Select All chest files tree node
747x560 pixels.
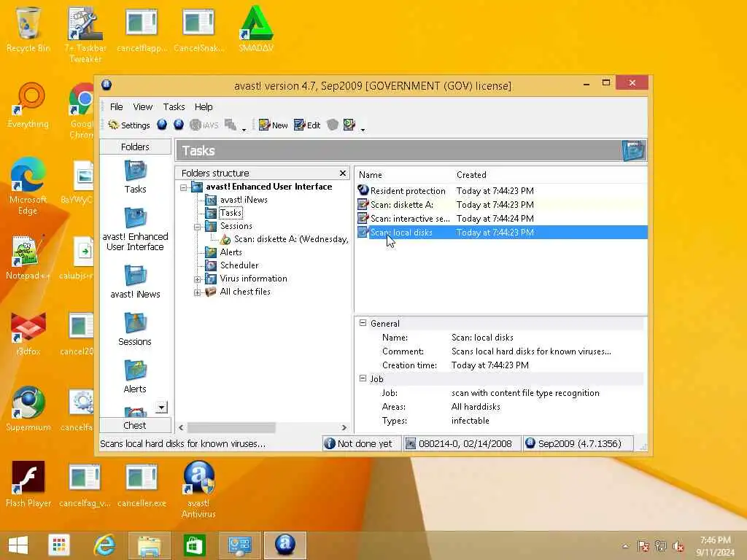(245, 292)
